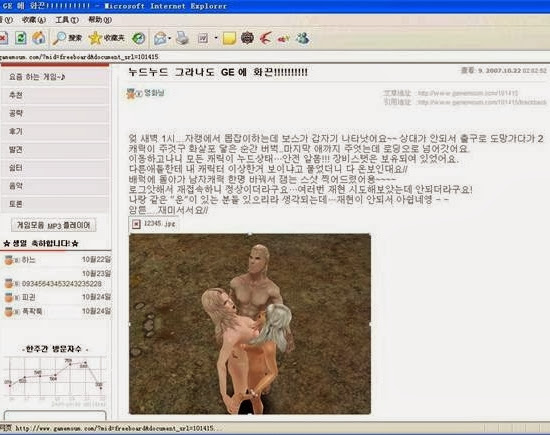Open the 帮助(H) Help menu
550x435 pixels.
pos(100,20)
